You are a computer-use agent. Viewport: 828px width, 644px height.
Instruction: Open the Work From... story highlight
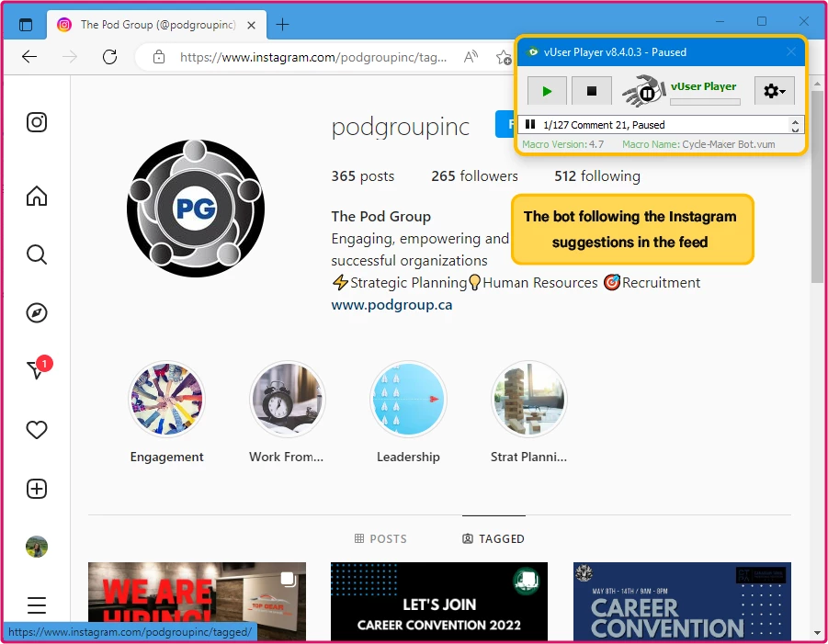tap(287, 399)
